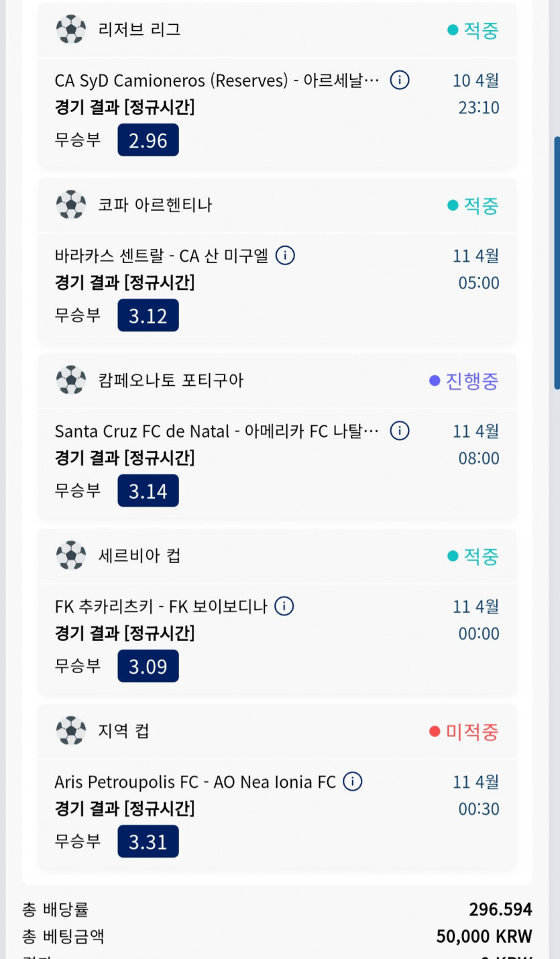
Task: Select the 3.12 odds button
Action: click(148, 315)
